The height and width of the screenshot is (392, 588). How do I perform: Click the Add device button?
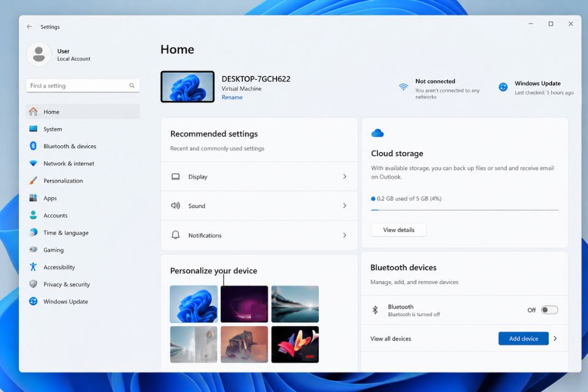[x=524, y=338]
